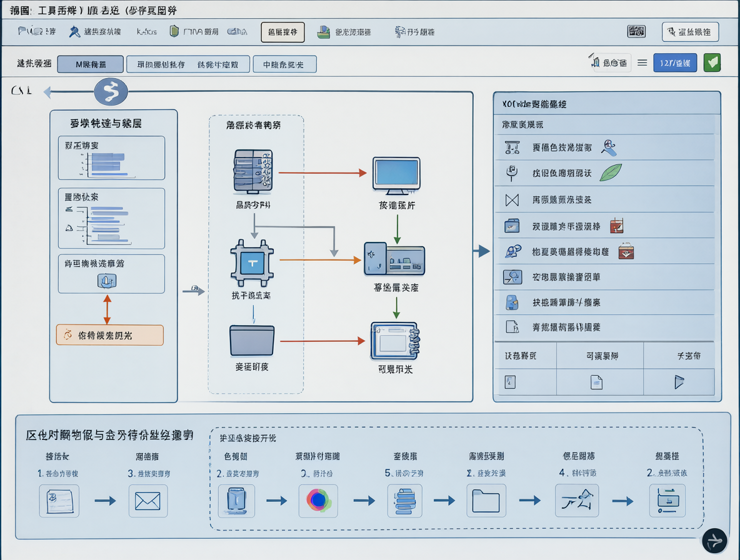Select the monitor icon in diagram
Image resolution: width=740 pixels, height=560 pixels.
[x=396, y=176]
